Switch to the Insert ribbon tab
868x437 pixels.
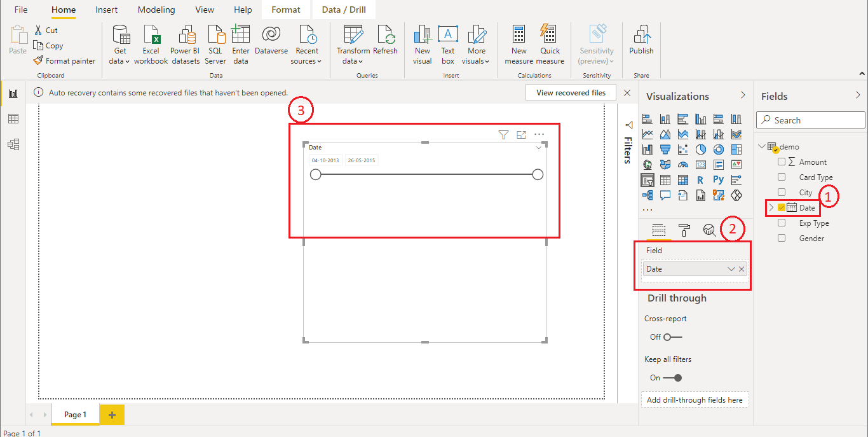(x=106, y=10)
